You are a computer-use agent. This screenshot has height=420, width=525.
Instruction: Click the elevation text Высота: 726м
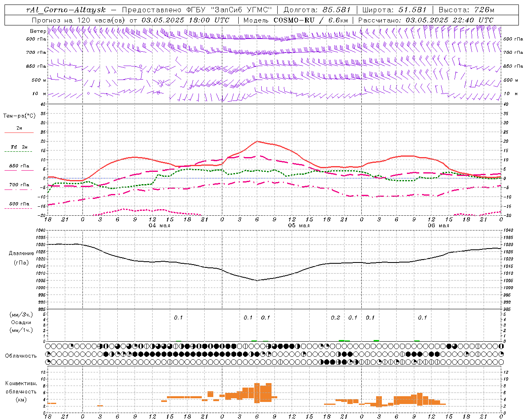pos(466,9)
